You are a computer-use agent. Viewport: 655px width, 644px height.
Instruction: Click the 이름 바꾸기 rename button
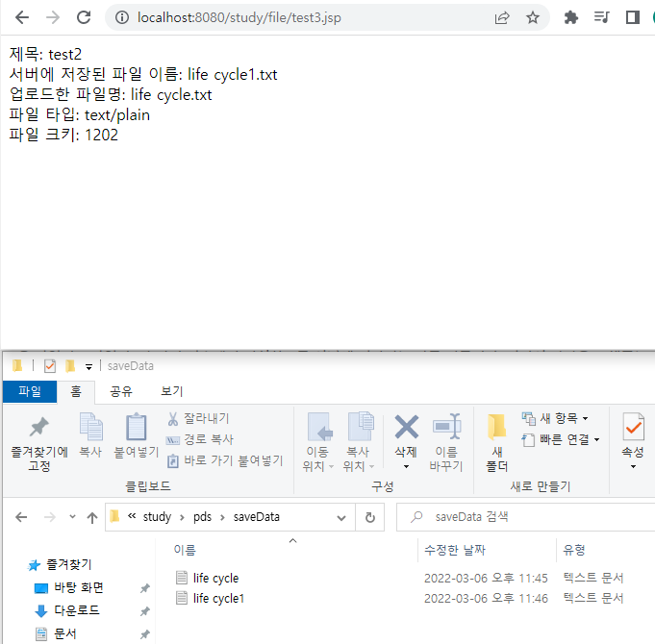click(446, 442)
